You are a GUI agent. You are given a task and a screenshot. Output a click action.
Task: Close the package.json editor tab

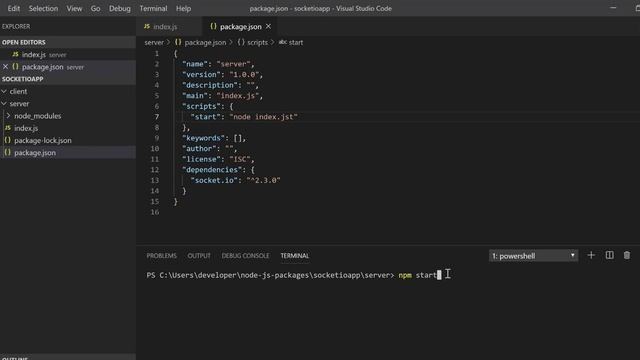pos(268,27)
